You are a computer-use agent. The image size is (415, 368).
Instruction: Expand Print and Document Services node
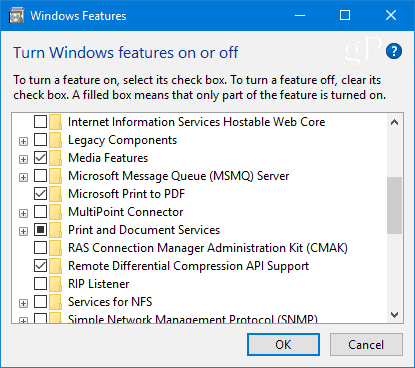point(23,232)
